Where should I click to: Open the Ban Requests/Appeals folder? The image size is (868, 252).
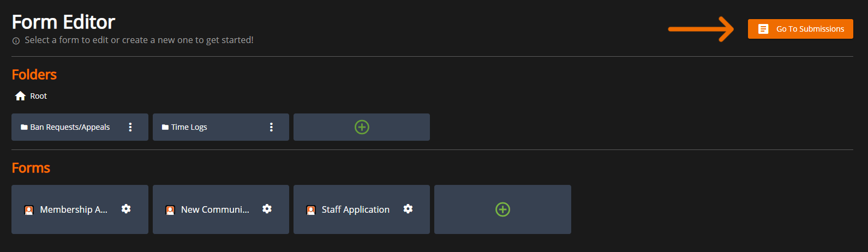[x=70, y=127]
